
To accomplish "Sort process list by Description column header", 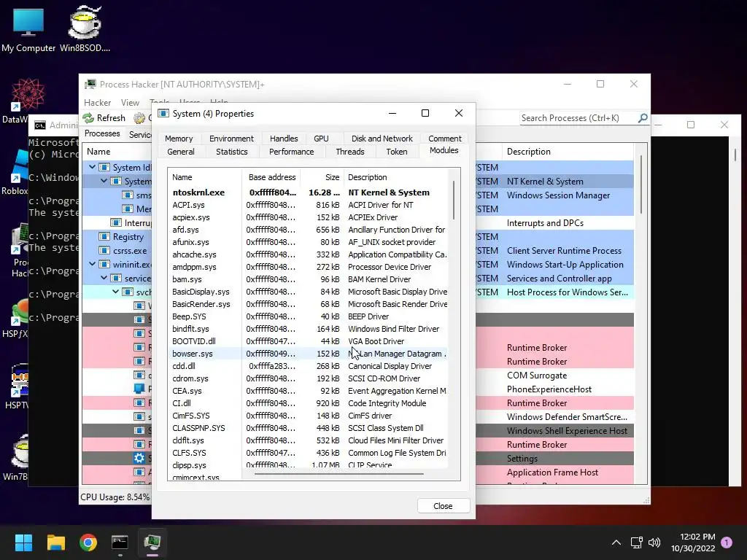I will [x=568, y=152].
